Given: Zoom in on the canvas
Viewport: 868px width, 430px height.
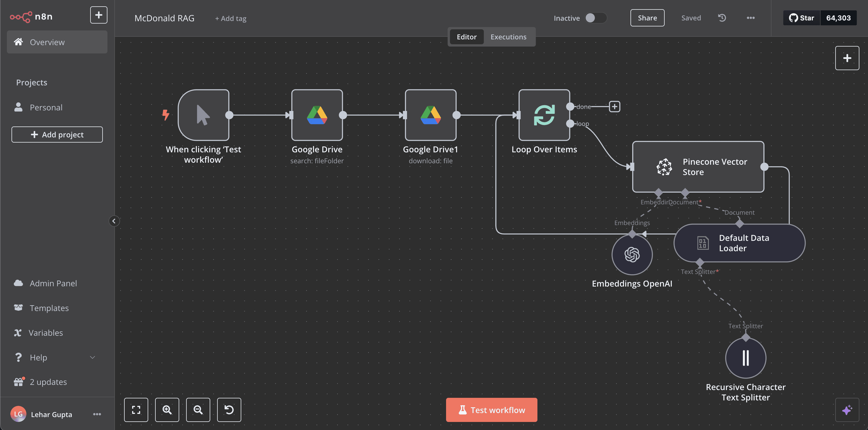Looking at the screenshot, I should (167, 410).
